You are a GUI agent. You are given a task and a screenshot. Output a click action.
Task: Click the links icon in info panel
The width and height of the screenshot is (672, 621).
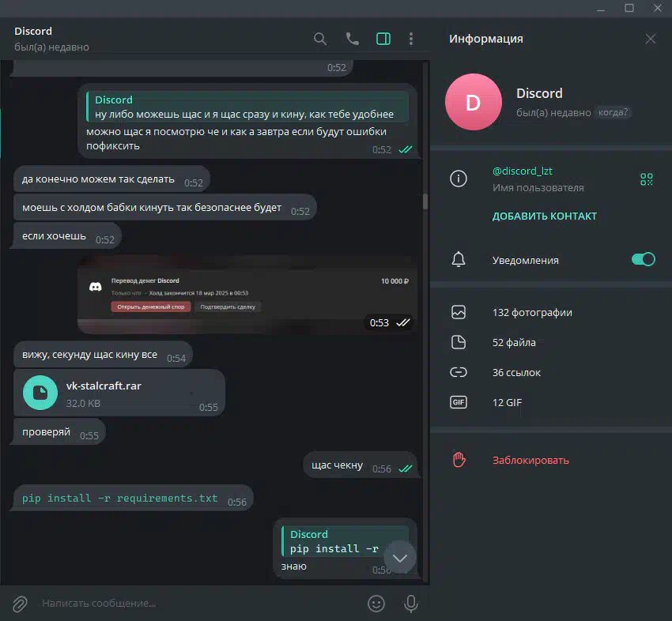click(x=458, y=372)
